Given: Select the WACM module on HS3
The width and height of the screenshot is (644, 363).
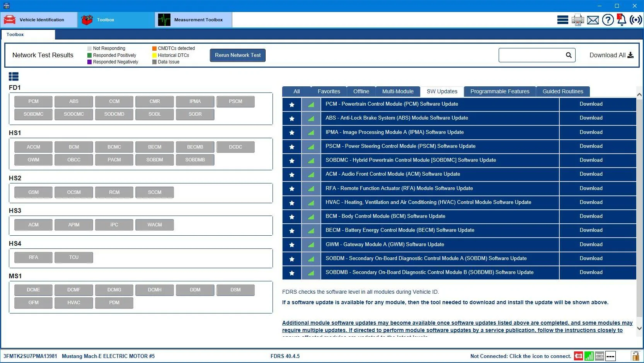Looking at the screenshot, I should [155, 225].
